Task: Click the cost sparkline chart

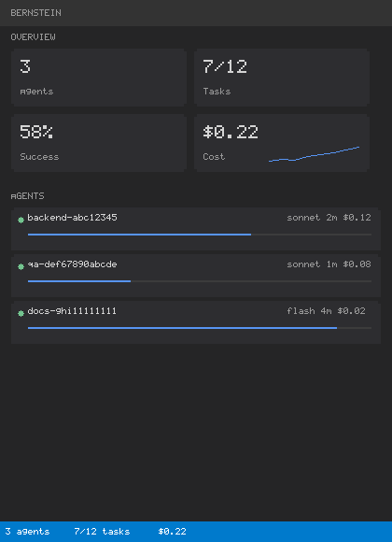Action: [x=314, y=154]
